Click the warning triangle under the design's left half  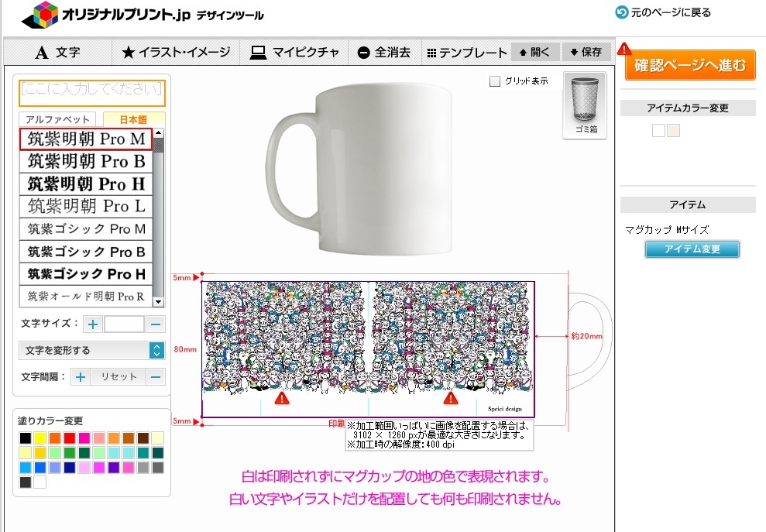click(x=281, y=398)
